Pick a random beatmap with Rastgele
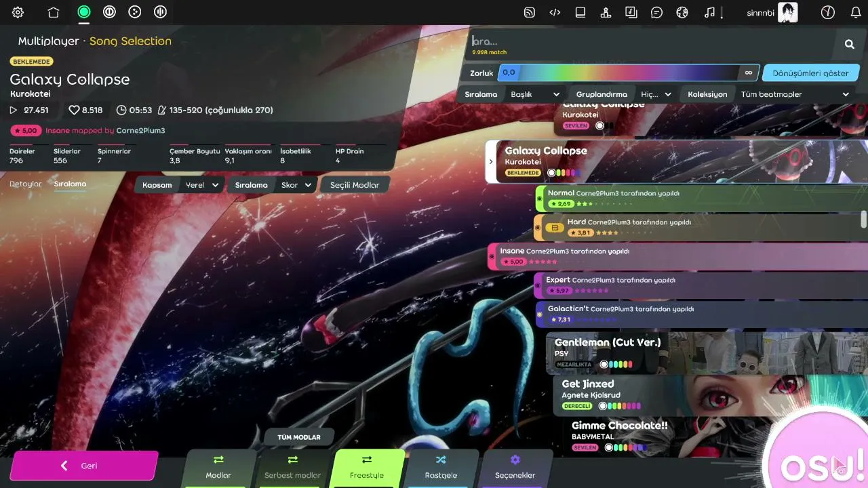 pyautogui.click(x=441, y=468)
